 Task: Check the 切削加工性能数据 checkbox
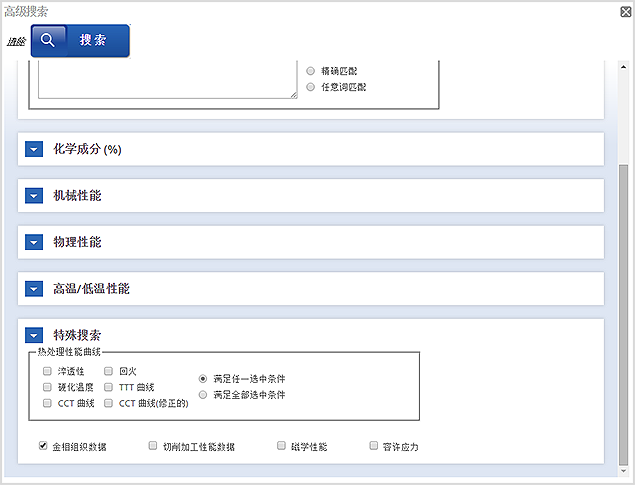pyautogui.click(x=153, y=446)
